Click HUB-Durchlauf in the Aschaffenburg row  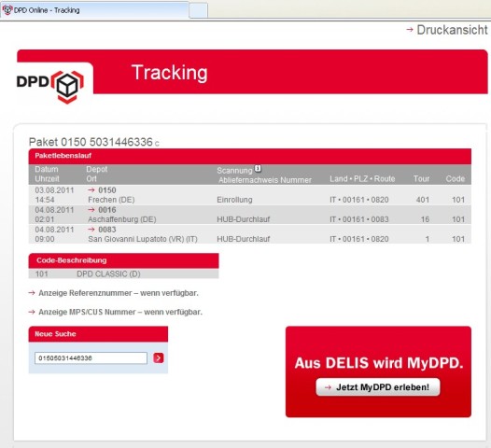coord(244,219)
